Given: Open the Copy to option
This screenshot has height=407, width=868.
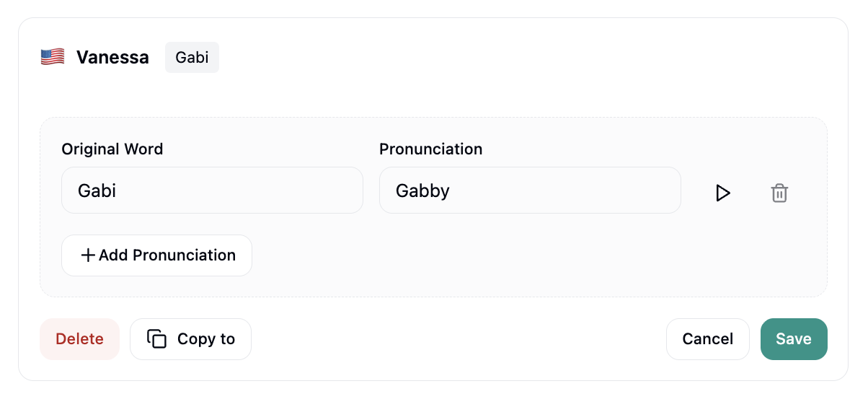Looking at the screenshot, I should click(x=191, y=339).
